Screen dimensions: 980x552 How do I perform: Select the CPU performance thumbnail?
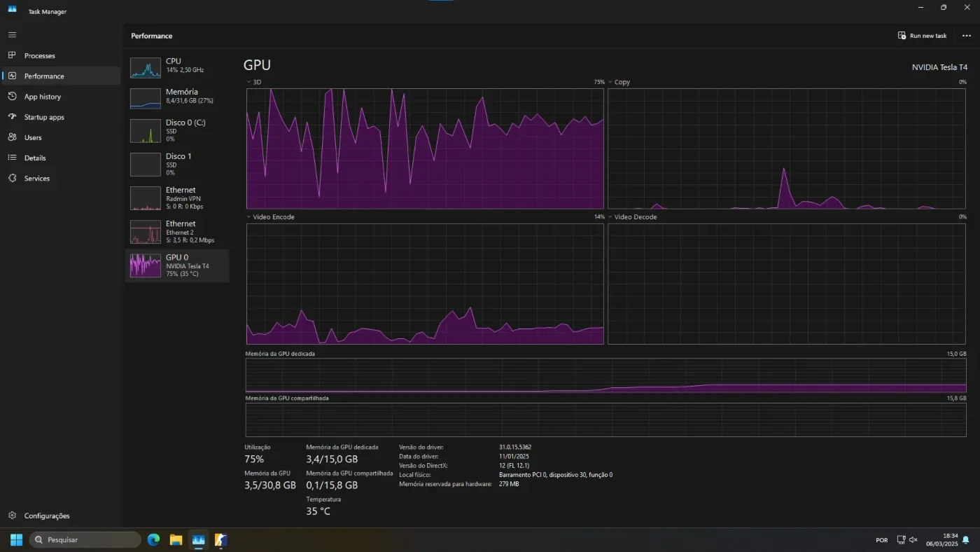[x=146, y=68]
